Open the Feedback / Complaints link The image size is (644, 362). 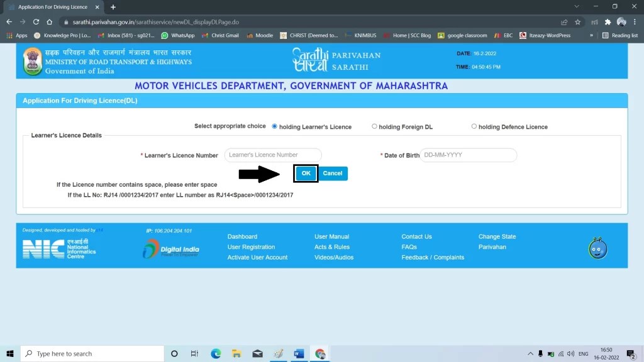click(433, 257)
